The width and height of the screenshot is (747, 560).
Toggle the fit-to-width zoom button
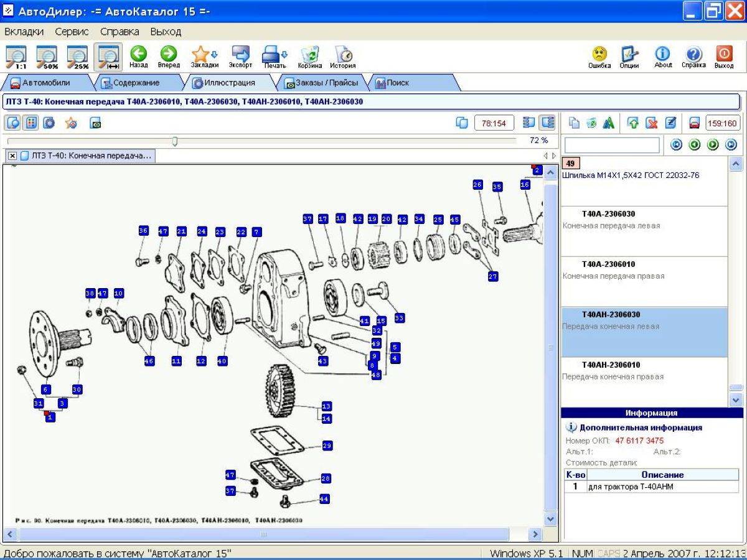108,57
